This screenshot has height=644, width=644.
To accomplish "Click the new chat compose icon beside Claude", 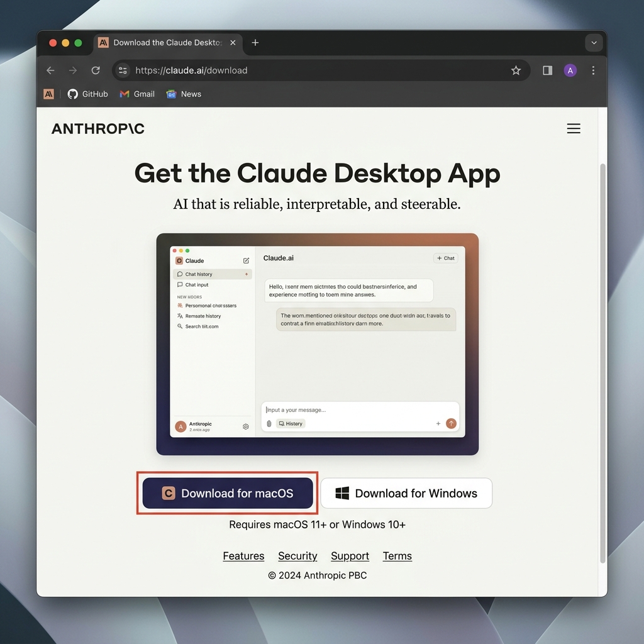I will 246,260.
